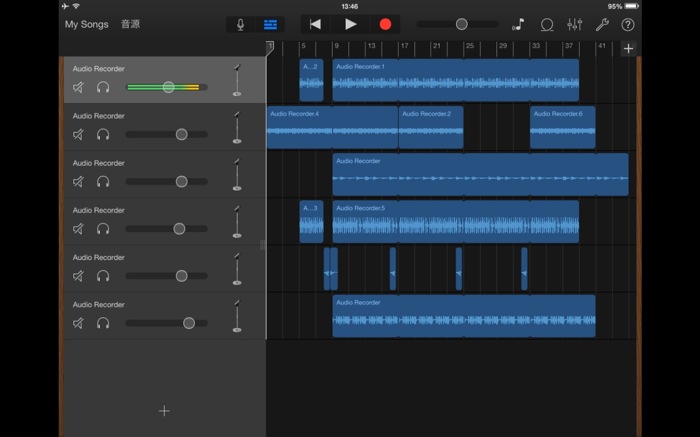Adjust the second track's volume slider

point(167,134)
